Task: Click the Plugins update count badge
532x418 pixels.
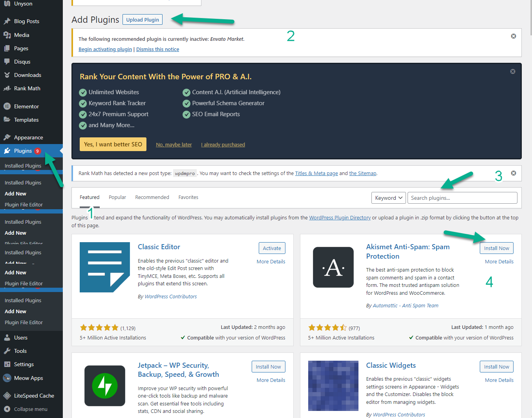Action: click(x=38, y=151)
